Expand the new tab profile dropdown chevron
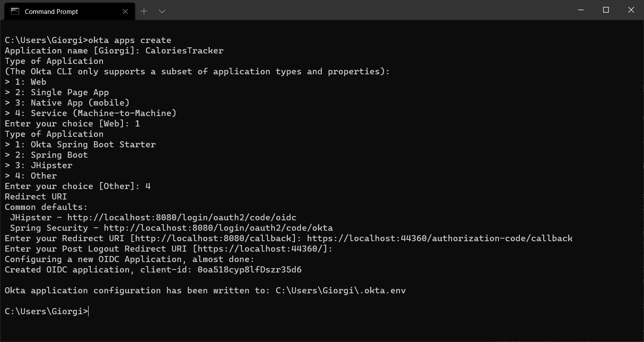644x342 pixels. tap(162, 12)
